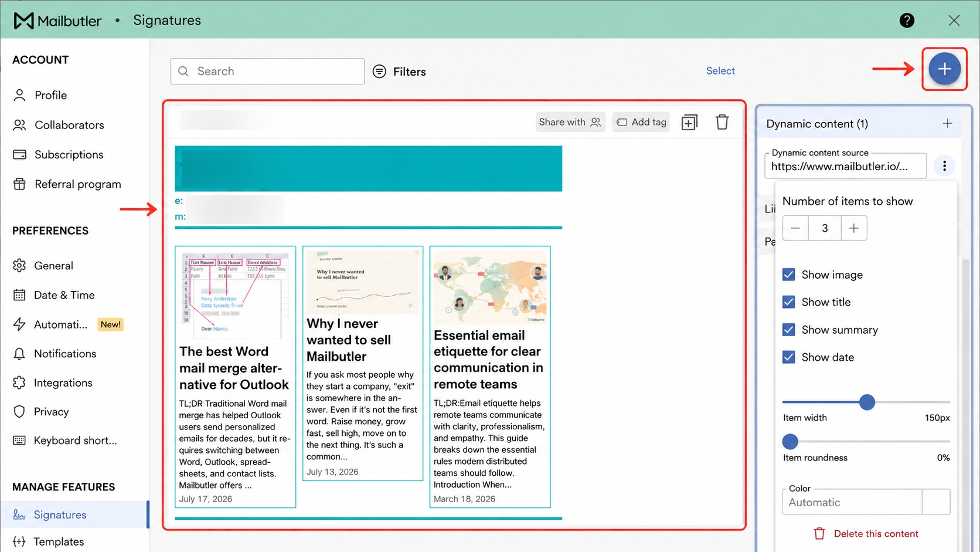This screenshot has width=980, height=552.
Task: Click the blue add signature plus button
Action: click(944, 69)
